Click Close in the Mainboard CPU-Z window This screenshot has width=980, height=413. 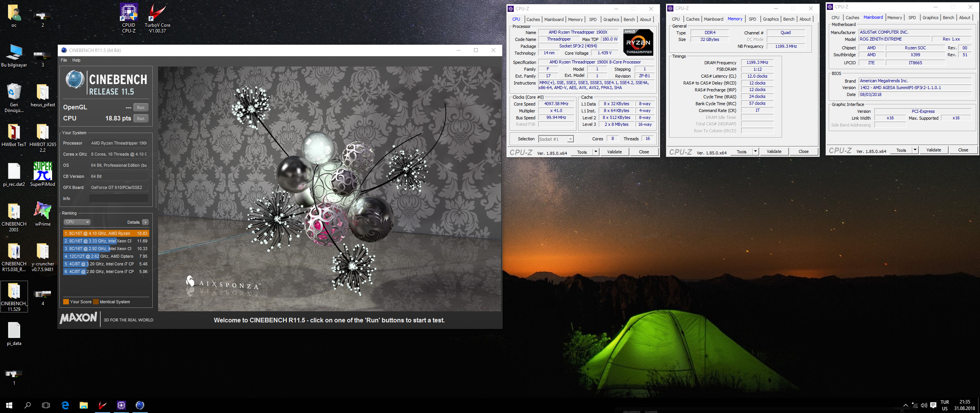pos(963,150)
